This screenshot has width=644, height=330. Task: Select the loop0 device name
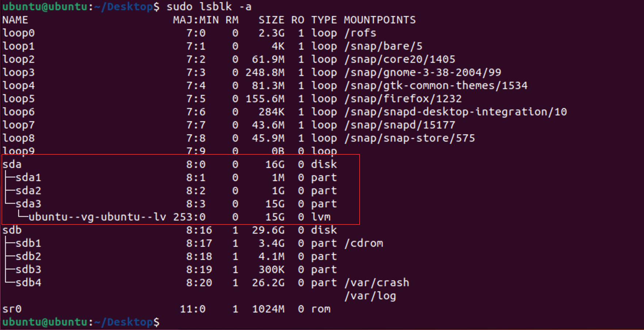point(18,33)
